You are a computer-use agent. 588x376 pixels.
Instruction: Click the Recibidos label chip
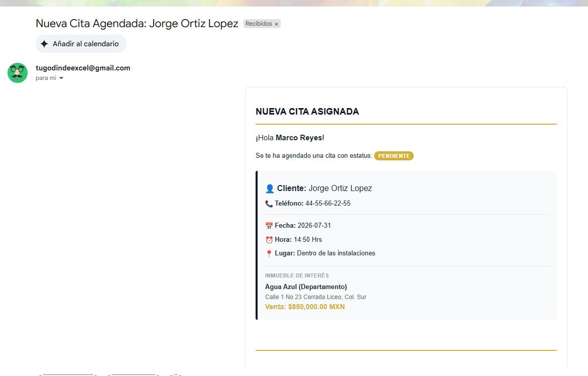[262, 24]
